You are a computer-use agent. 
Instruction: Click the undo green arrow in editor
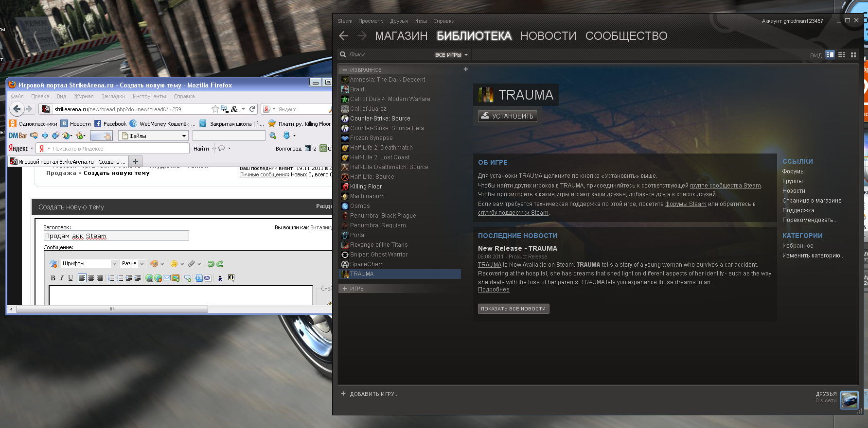coord(211,264)
